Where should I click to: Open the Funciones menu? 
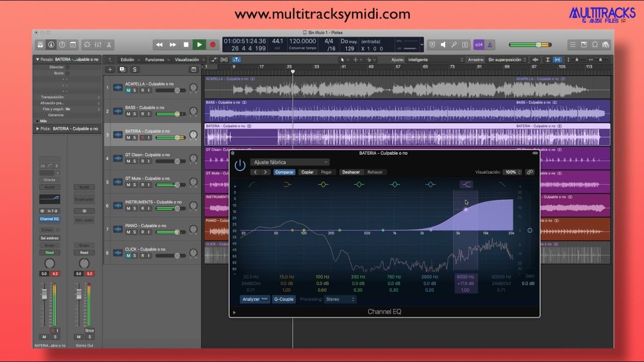coord(156,59)
